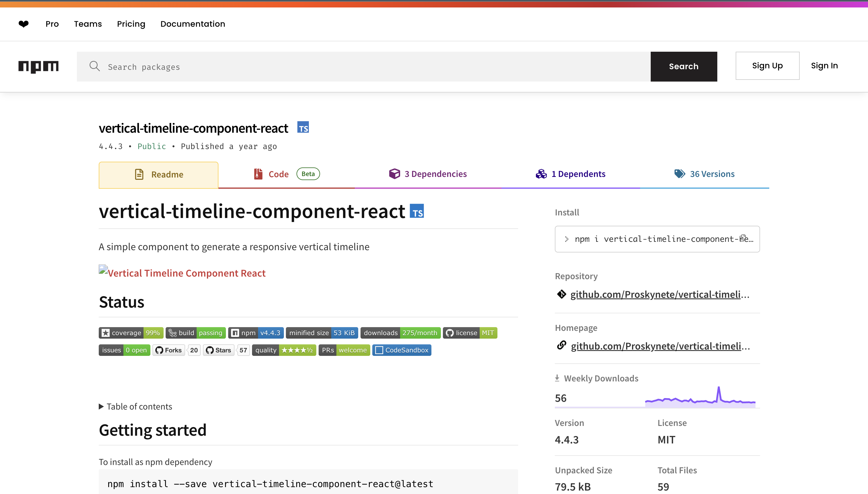Click the npm install --save code block
Viewport: 868px width, 494px height.
click(x=308, y=482)
